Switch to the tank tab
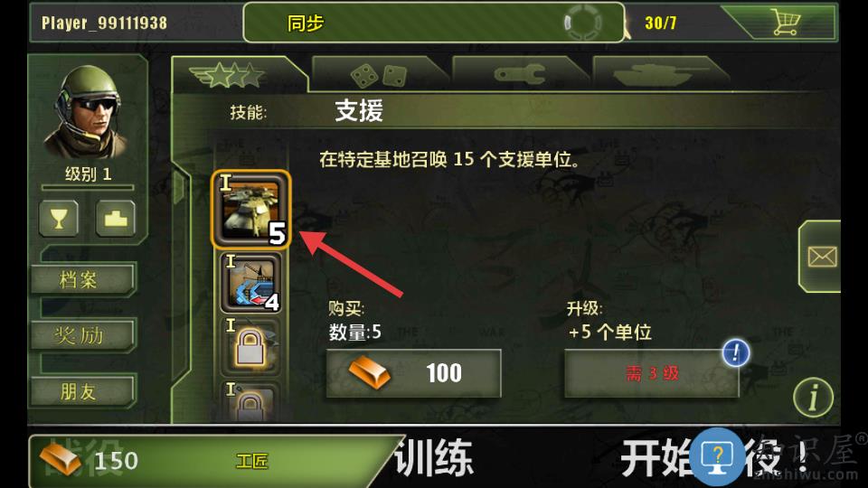The height and width of the screenshot is (488, 868). coord(660,75)
